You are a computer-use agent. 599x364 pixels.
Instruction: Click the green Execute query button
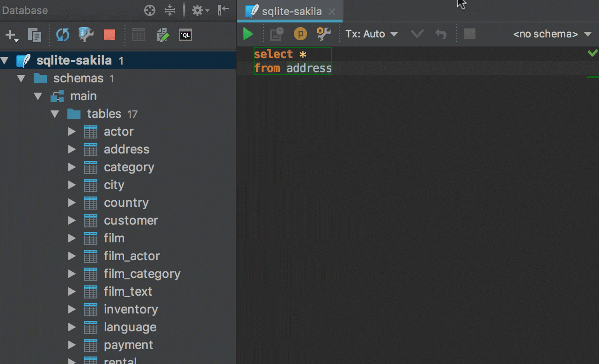tap(248, 34)
